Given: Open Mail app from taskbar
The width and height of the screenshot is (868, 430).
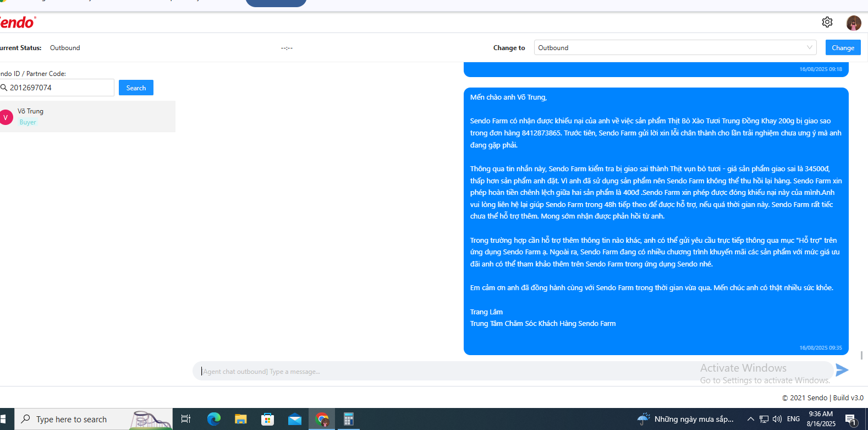Looking at the screenshot, I should click(295, 419).
